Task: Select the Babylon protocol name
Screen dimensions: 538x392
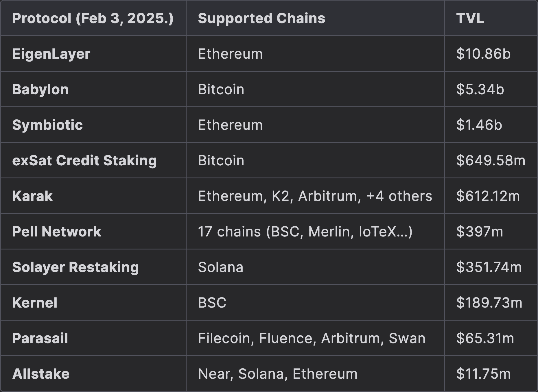Action: point(40,90)
